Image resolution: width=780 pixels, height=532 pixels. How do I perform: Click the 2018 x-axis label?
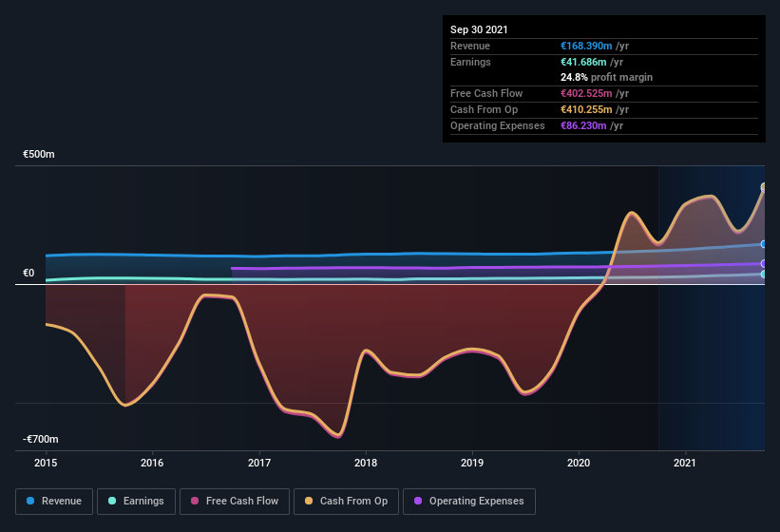pyautogui.click(x=366, y=463)
